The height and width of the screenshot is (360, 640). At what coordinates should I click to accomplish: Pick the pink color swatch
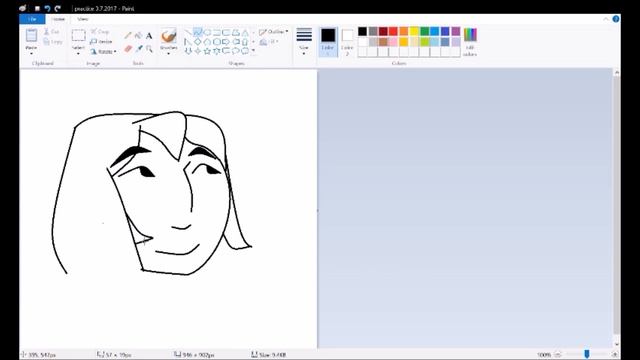[x=393, y=42]
